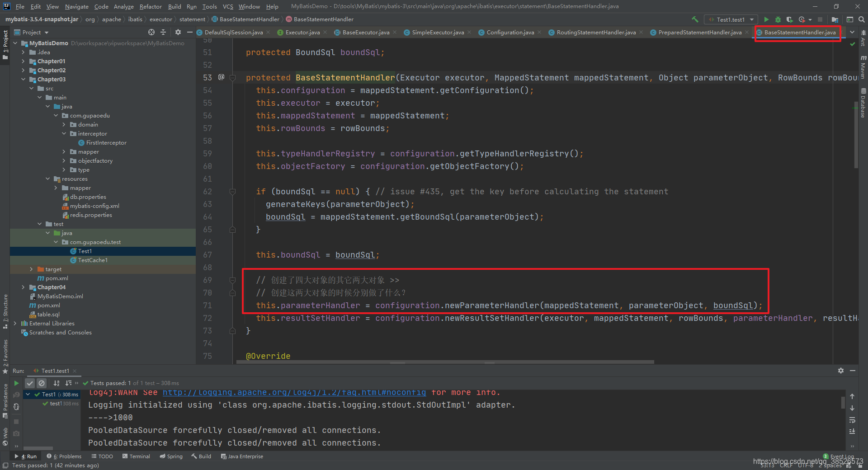Run Test1.test1 with green play icon
Viewport: 868px width, 470px height.
coord(766,19)
